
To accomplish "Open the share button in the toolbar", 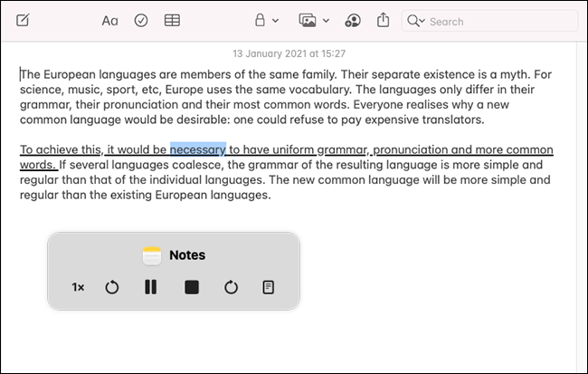I will pos(384,21).
